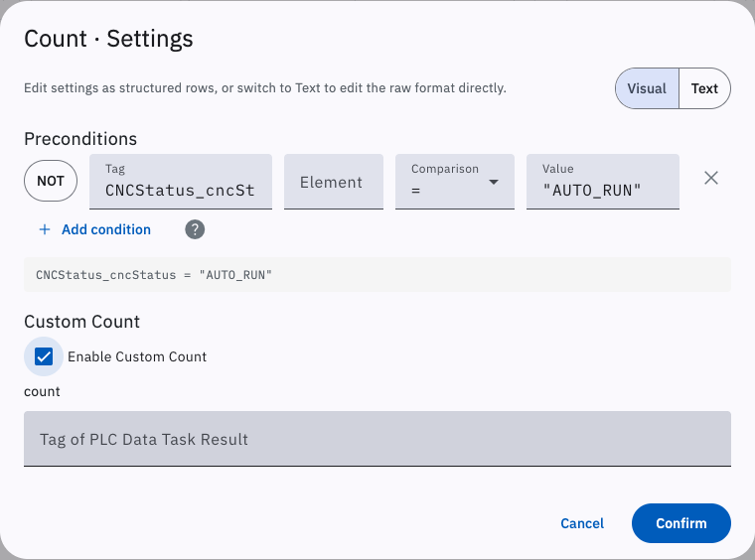Click the count label above the field
Screen dimensions: 755x560
pos(42,391)
